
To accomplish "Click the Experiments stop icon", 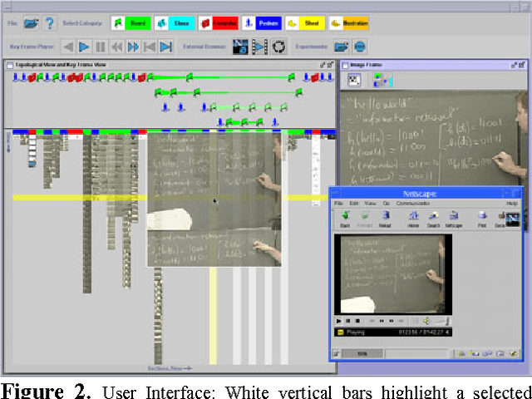I will tap(360, 47).
